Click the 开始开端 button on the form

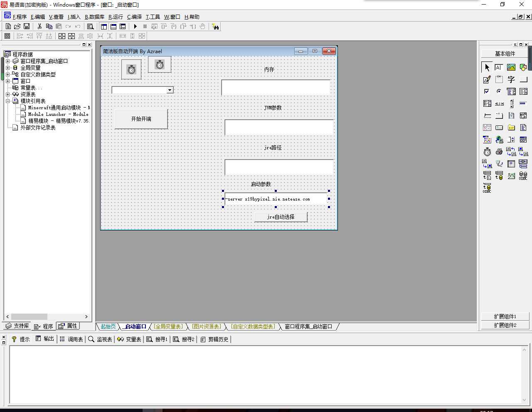(141, 119)
